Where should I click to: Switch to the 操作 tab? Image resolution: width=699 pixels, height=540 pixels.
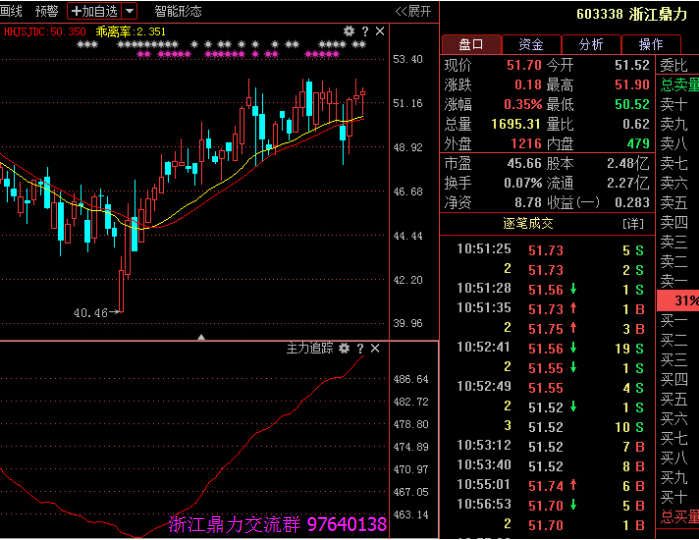pyautogui.click(x=651, y=44)
